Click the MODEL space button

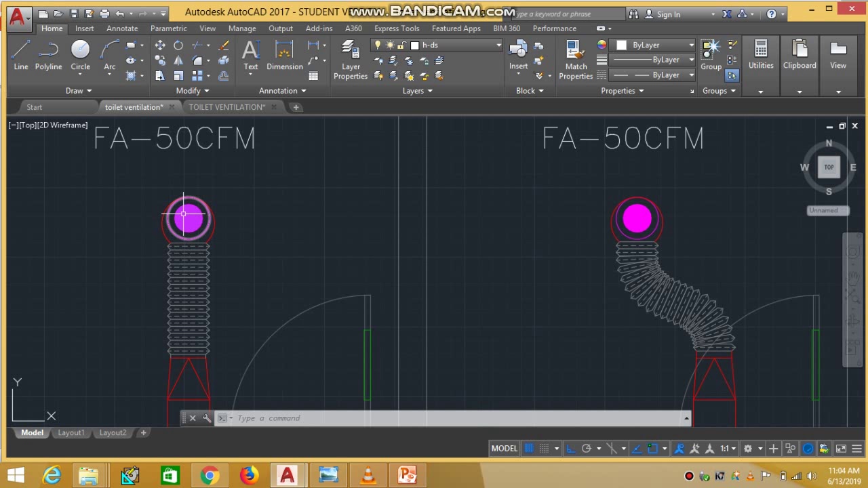[x=504, y=448]
